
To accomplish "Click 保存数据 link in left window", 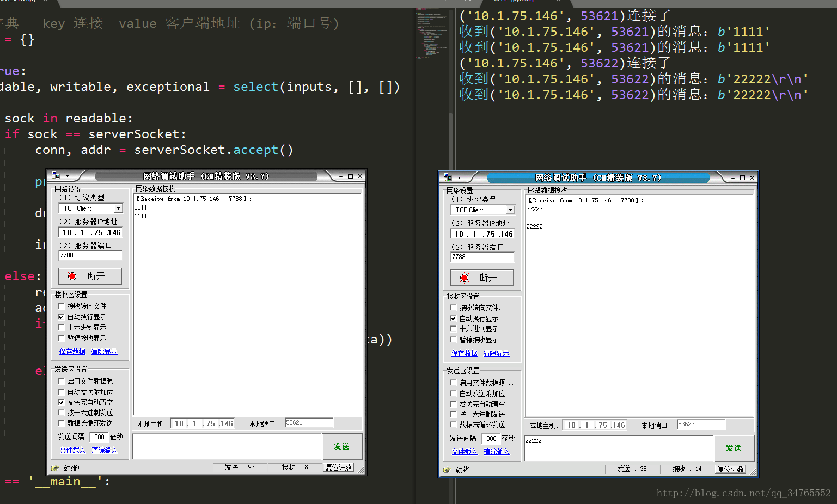I will pos(72,352).
